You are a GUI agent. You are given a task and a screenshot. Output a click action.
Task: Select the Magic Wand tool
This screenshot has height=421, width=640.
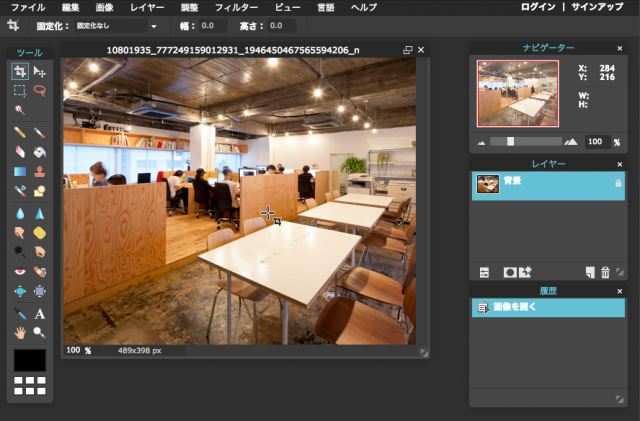point(20,108)
